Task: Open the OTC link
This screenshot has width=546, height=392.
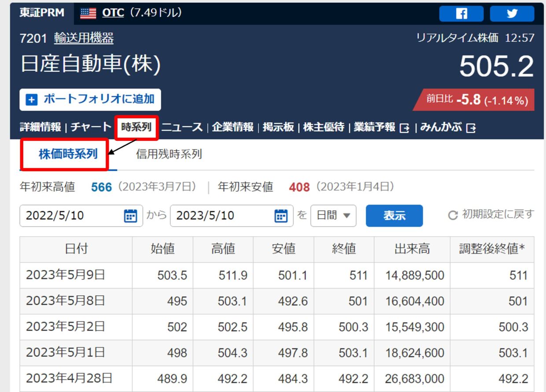Action: coord(113,13)
